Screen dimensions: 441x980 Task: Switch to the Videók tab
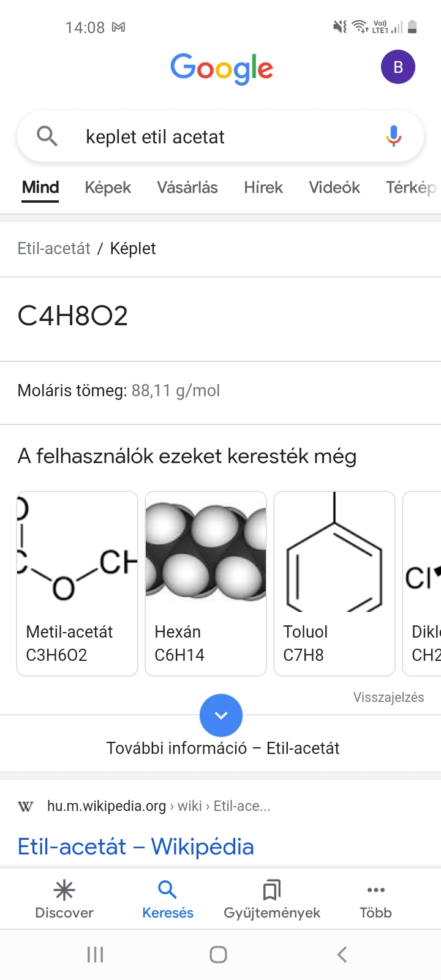tap(334, 187)
